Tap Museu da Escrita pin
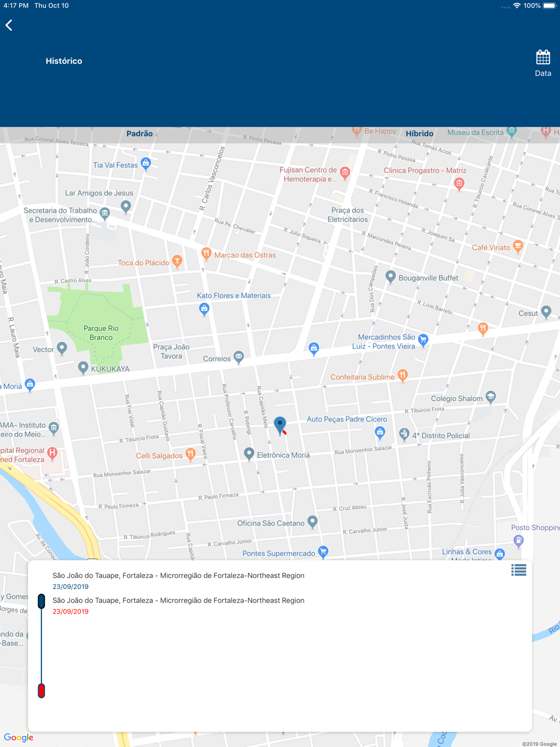The height and width of the screenshot is (747, 560). pyautogui.click(x=512, y=132)
